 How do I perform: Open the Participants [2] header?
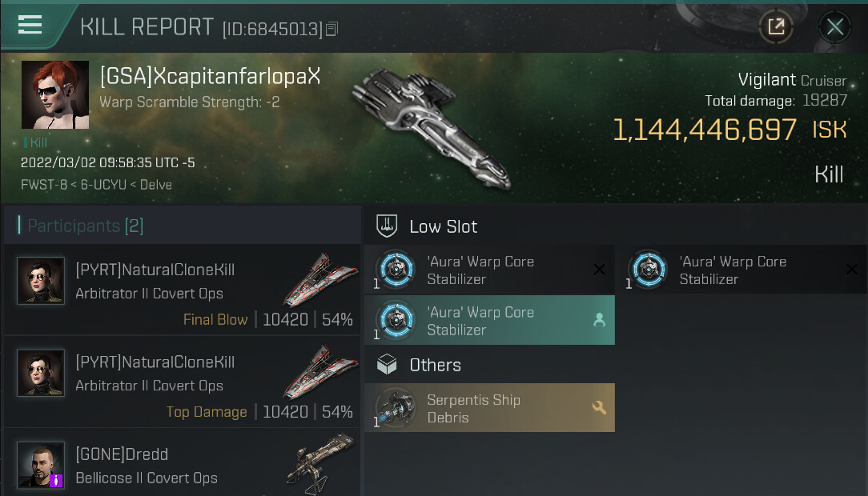pos(86,226)
